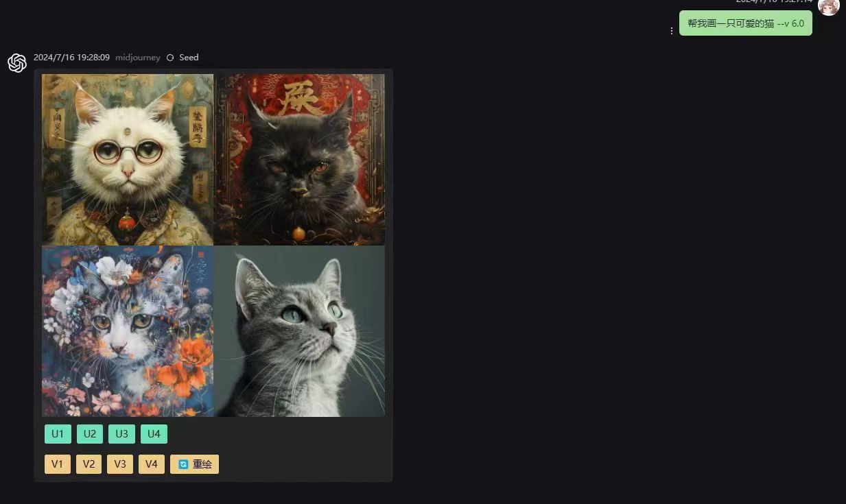Viewport: 846px width, 504px height.
Task: Click the V4 button
Action: click(x=152, y=464)
